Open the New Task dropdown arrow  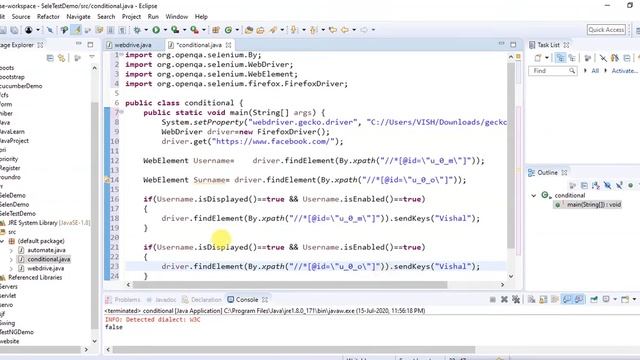[547, 58]
